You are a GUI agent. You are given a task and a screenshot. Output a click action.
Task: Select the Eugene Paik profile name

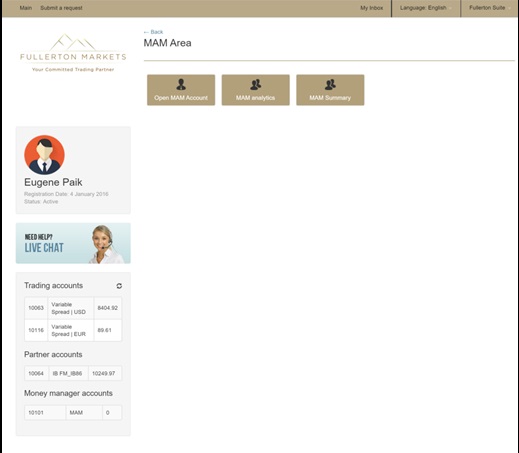pyautogui.click(x=53, y=182)
